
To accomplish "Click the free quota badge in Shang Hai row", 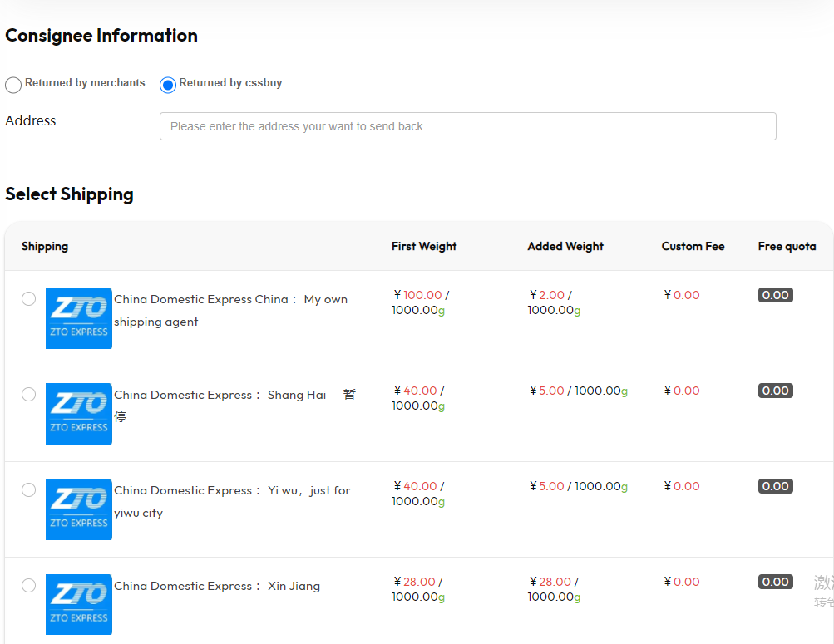I will (x=776, y=391).
